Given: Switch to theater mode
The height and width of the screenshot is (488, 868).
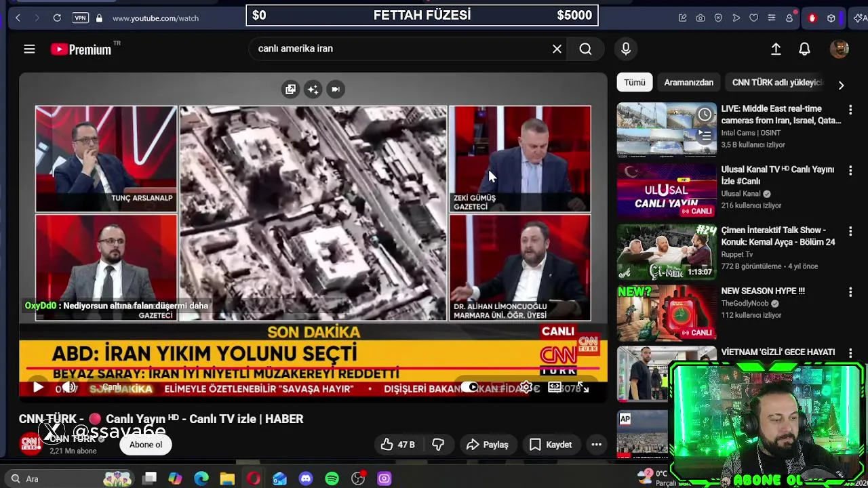Looking at the screenshot, I should click(x=555, y=388).
